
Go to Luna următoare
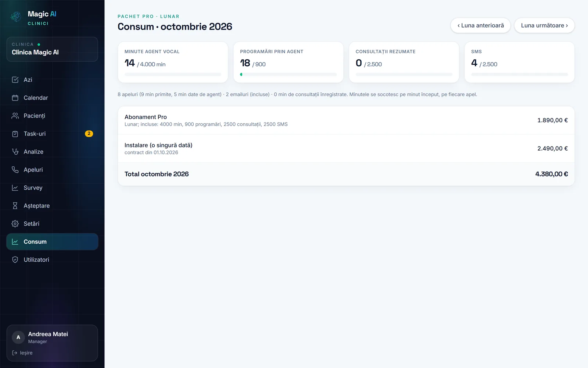tap(544, 25)
